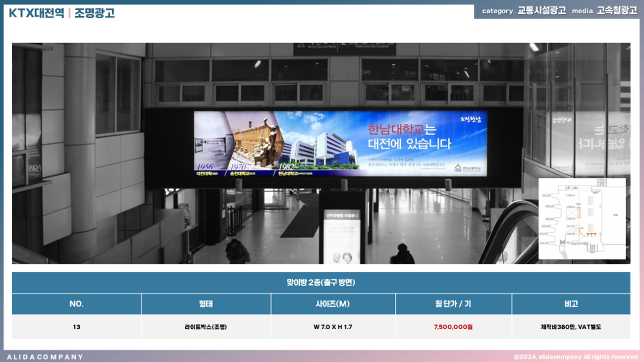Click the 고속철광고 media label
The width and height of the screenshot is (644, 362).
(617, 11)
